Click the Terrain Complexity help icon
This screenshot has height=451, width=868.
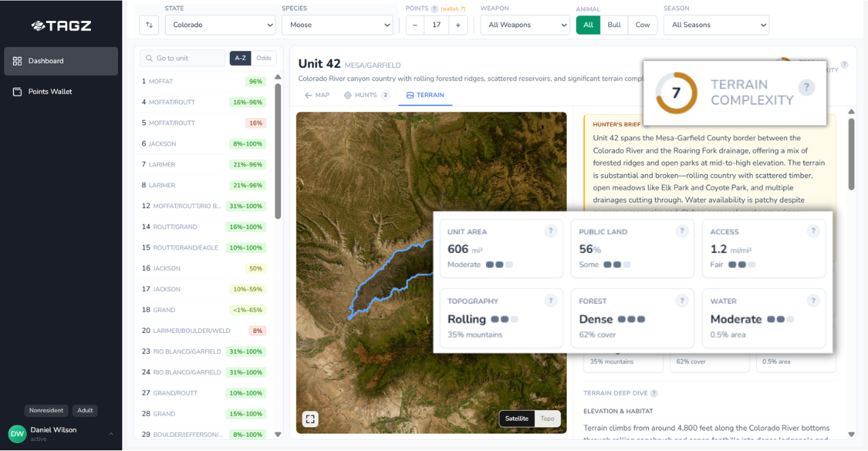(806, 87)
